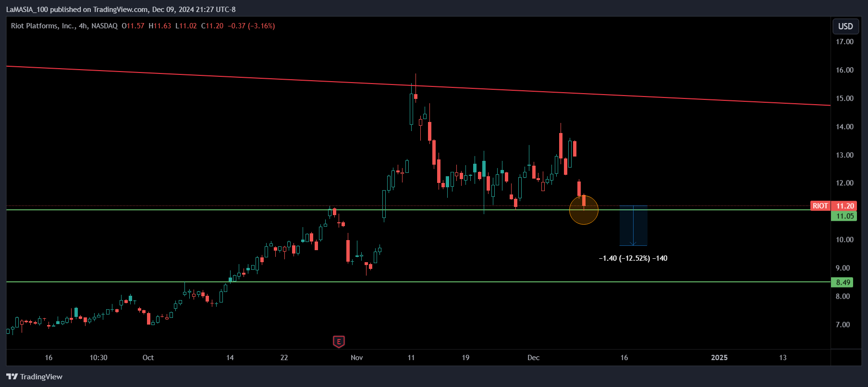Click the 13 date axis label
Viewport: 868px width, 387px height.
pos(783,358)
